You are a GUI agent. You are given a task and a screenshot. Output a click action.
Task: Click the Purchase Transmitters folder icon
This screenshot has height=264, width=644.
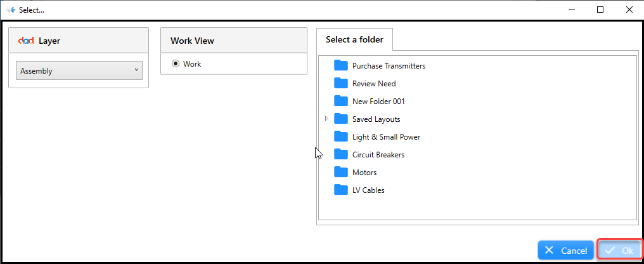341,65
